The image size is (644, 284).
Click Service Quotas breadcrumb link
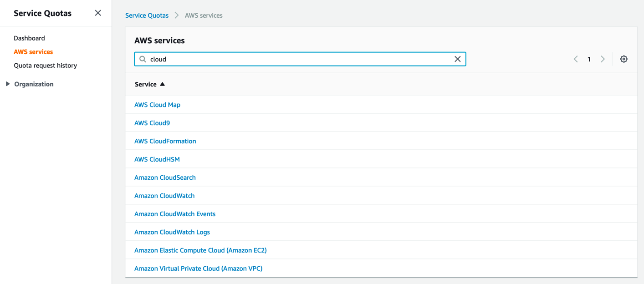[147, 15]
